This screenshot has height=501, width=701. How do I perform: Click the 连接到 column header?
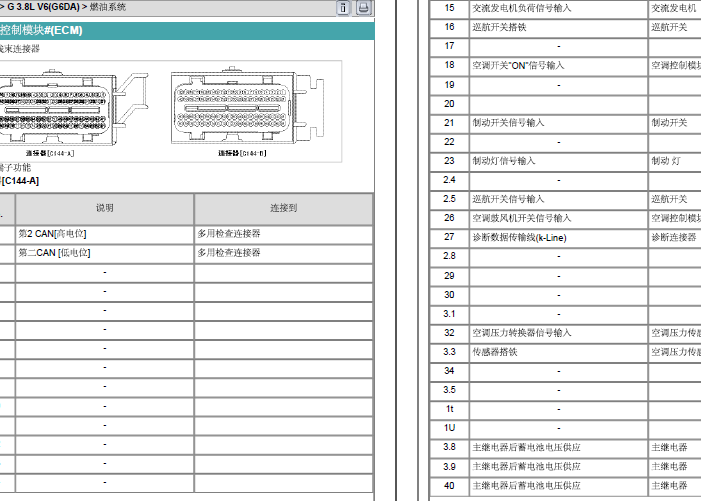(283, 208)
